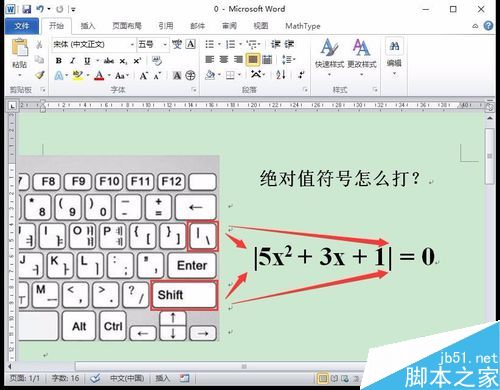Click the Paste clipboard icon

[x=20, y=47]
